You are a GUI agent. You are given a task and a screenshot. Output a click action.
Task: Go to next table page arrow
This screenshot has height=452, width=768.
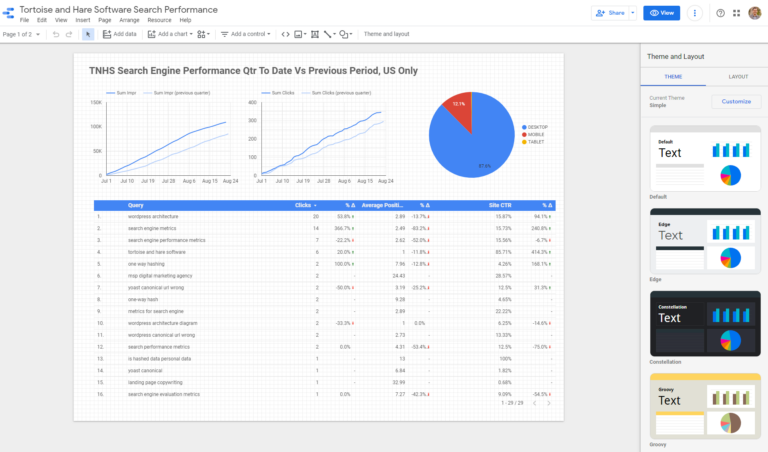point(549,403)
